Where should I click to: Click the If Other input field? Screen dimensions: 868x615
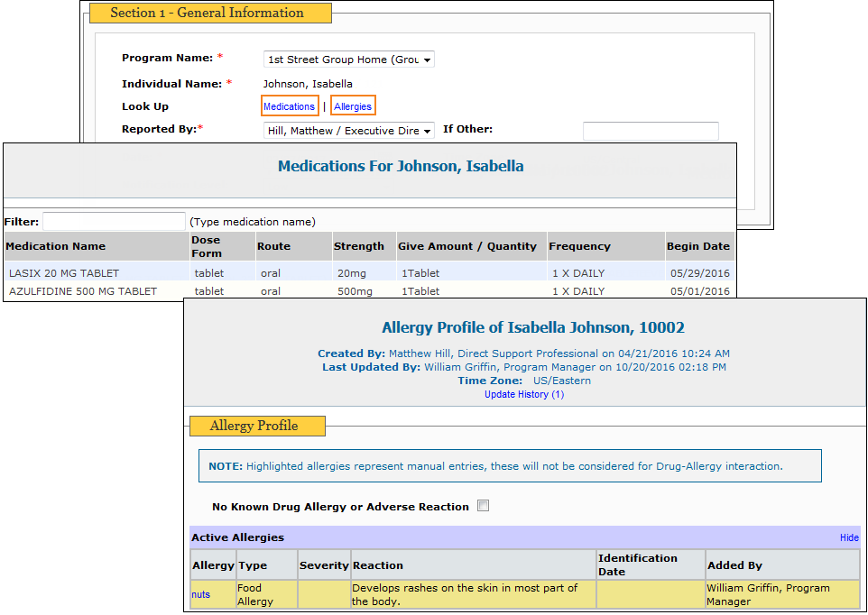[x=651, y=131]
